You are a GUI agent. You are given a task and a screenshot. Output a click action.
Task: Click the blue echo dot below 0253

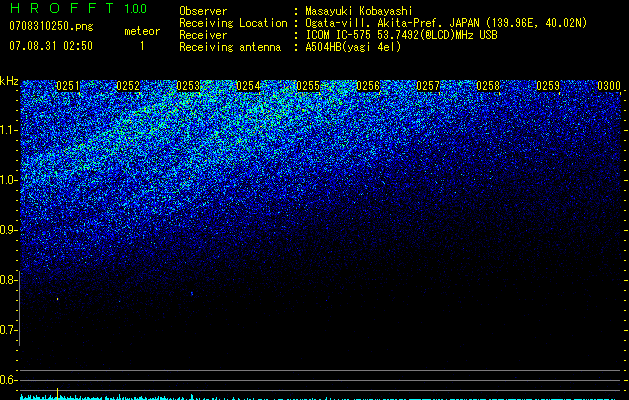point(192,294)
